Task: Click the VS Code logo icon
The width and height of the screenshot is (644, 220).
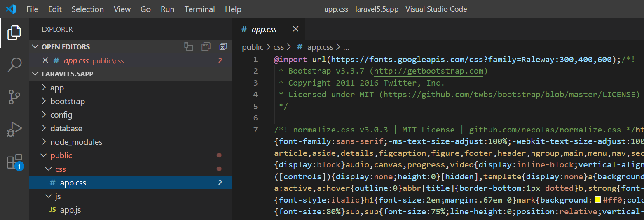Action: pyautogui.click(x=11, y=9)
